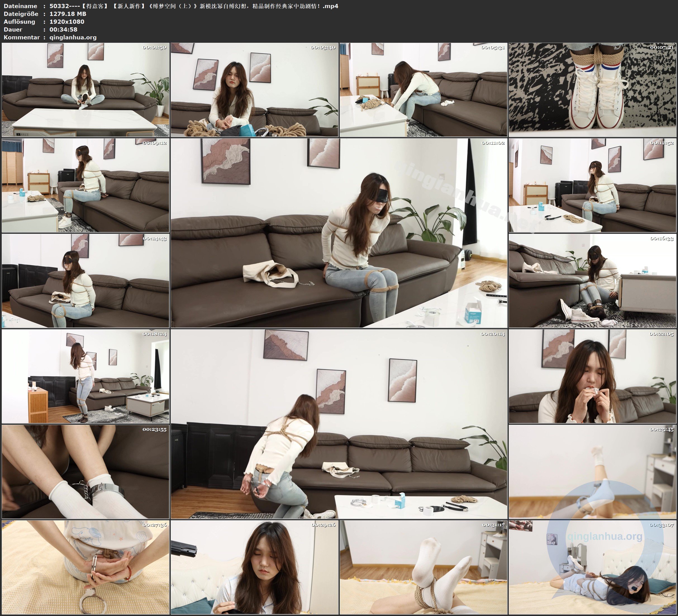Open the thumbnail marked 00:05:31
678x616 pixels.
point(423,89)
